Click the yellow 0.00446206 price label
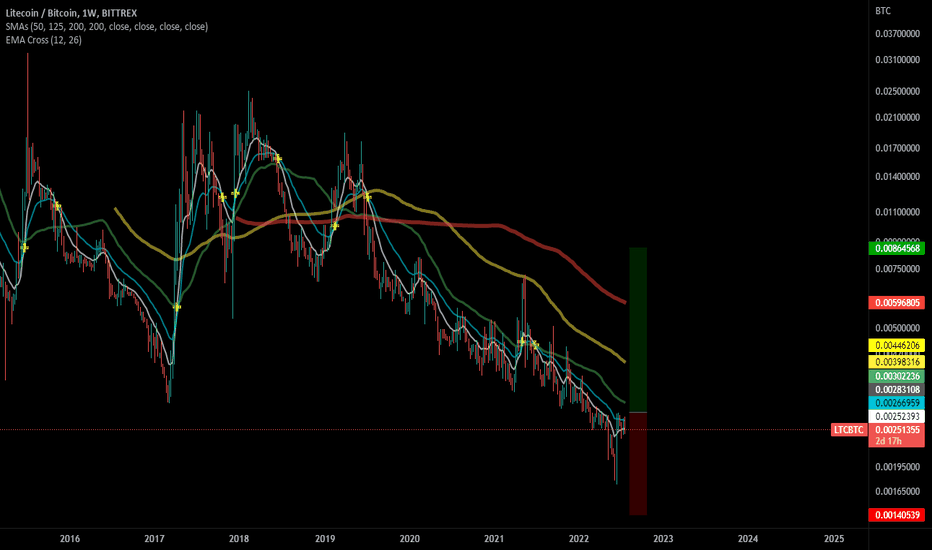 [x=896, y=345]
